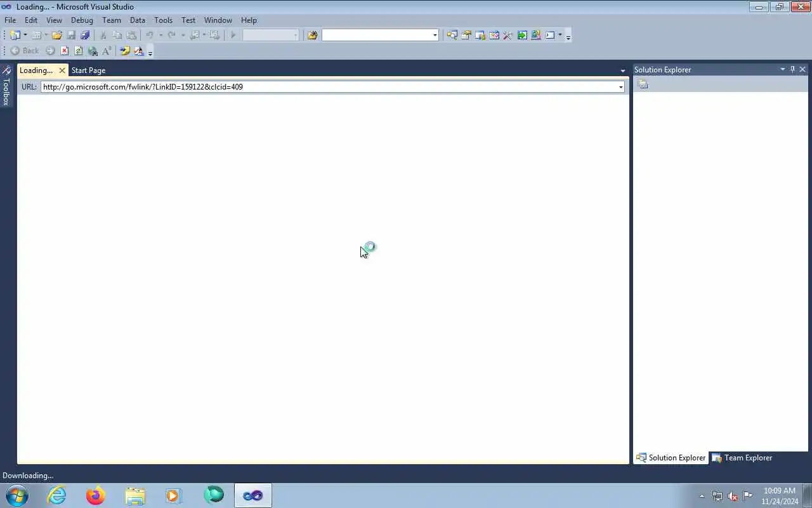Open Solution Explorer via the toolbar icon
This screenshot has width=812, height=508.
pyautogui.click(x=452, y=36)
